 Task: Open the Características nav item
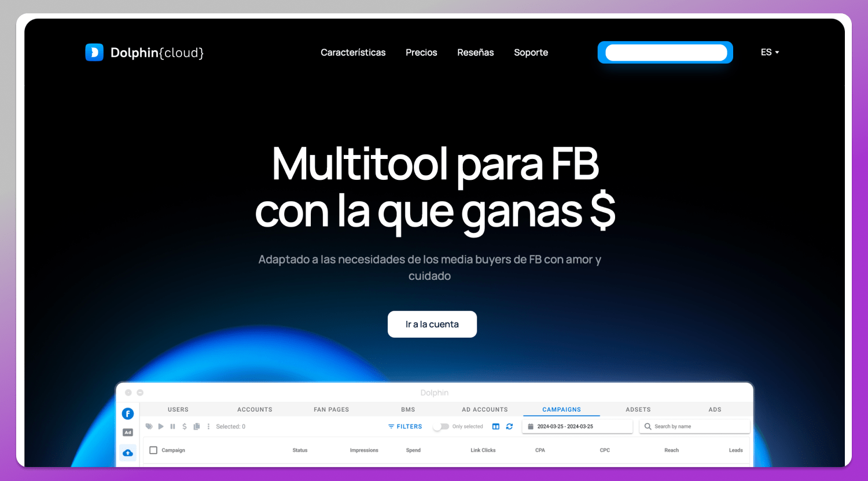click(353, 53)
